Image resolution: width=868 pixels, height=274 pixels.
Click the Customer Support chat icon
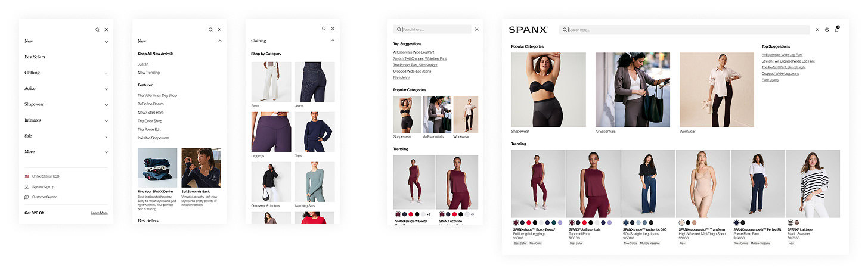click(x=27, y=197)
